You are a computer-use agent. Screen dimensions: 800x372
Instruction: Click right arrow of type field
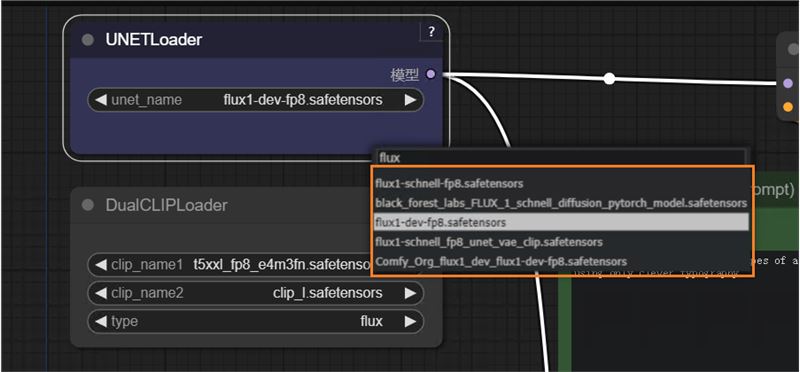pos(410,321)
